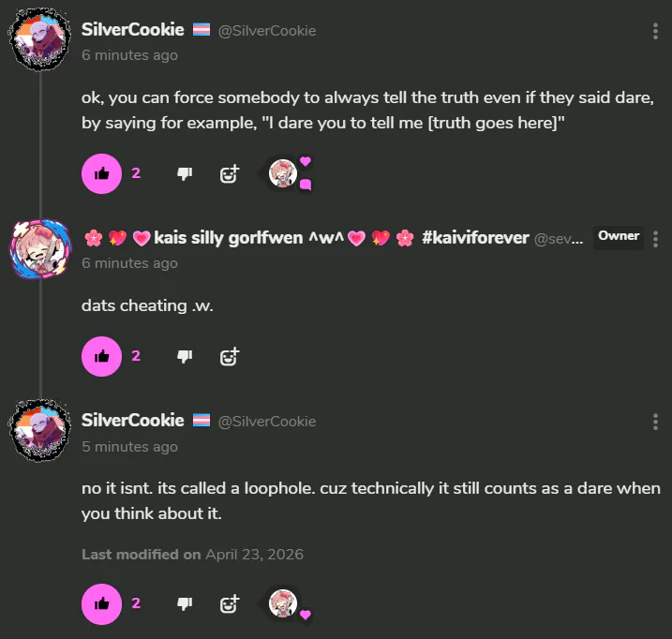Open options menu on owner's comment

coord(655,239)
